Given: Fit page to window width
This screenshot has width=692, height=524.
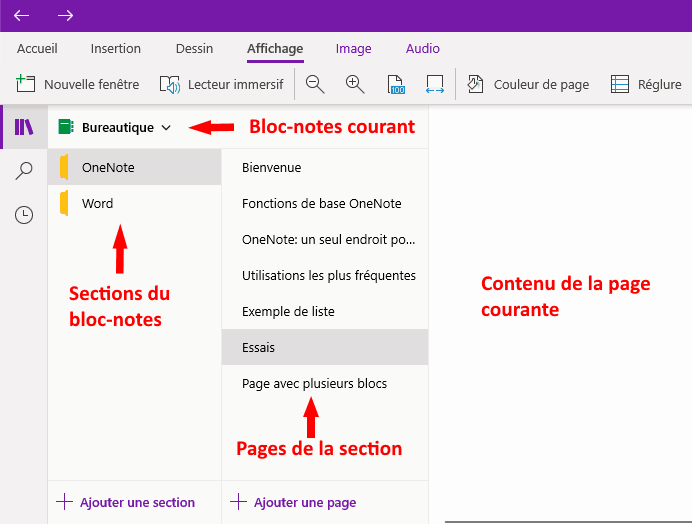Looking at the screenshot, I should (x=435, y=84).
